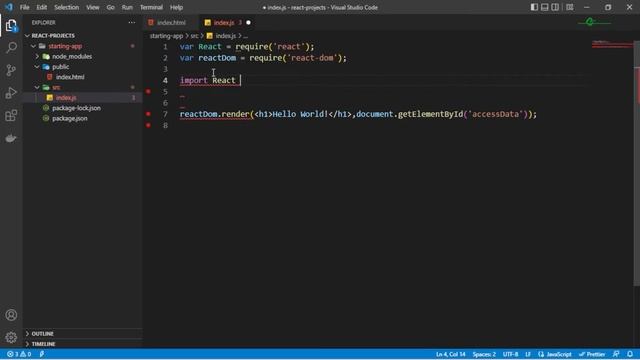Image resolution: width=640 pixels, height=360 pixels.
Task: Click the editor vertical scrollbar
Action: click(636, 163)
